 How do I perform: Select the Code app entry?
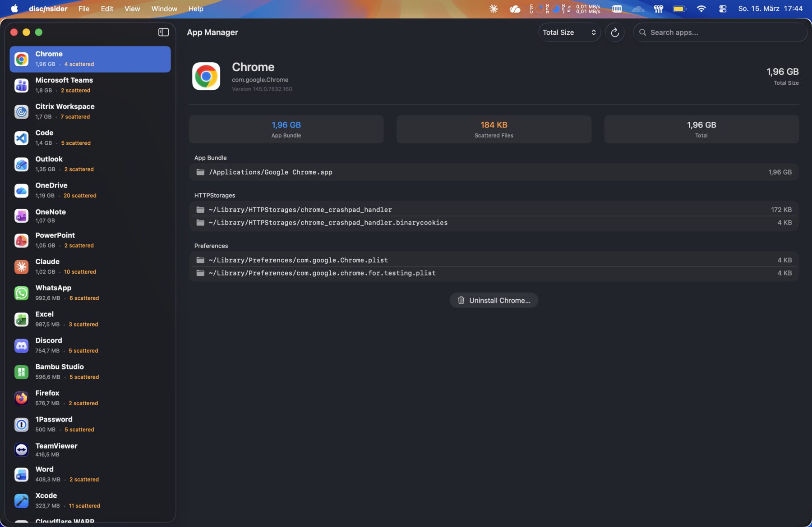coord(90,138)
